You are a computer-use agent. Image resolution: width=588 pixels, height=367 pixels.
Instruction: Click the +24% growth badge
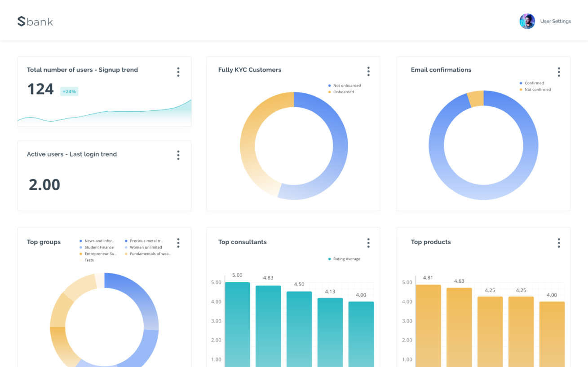pyautogui.click(x=69, y=92)
